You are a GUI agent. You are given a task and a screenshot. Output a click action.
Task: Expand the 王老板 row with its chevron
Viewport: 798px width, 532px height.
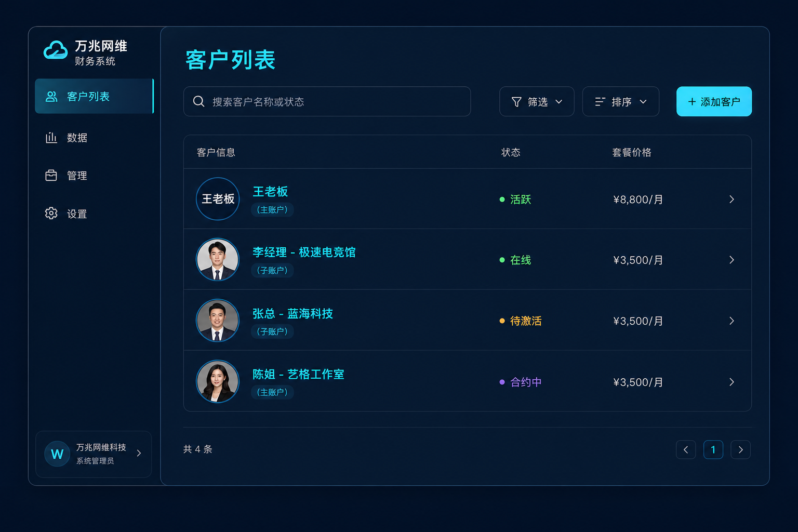[x=731, y=199]
